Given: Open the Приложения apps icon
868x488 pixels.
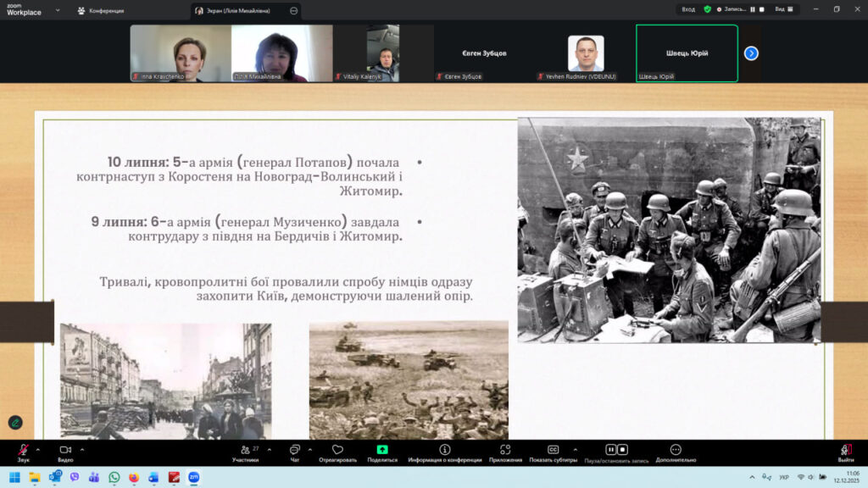Looking at the screenshot, I should click(505, 450).
